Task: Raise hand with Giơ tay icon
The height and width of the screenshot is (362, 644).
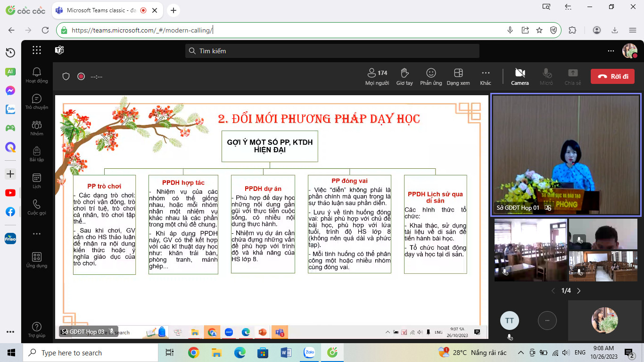Action: tap(404, 76)
